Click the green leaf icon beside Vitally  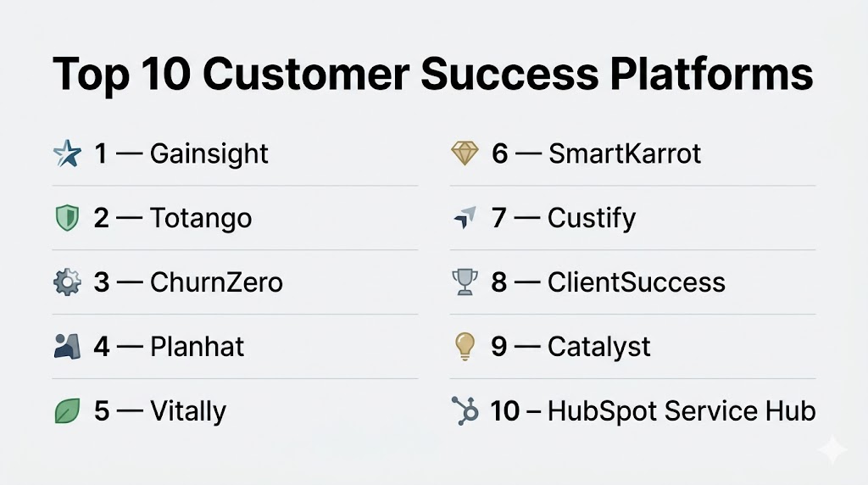pyautogui.click(x=66, y=411)
